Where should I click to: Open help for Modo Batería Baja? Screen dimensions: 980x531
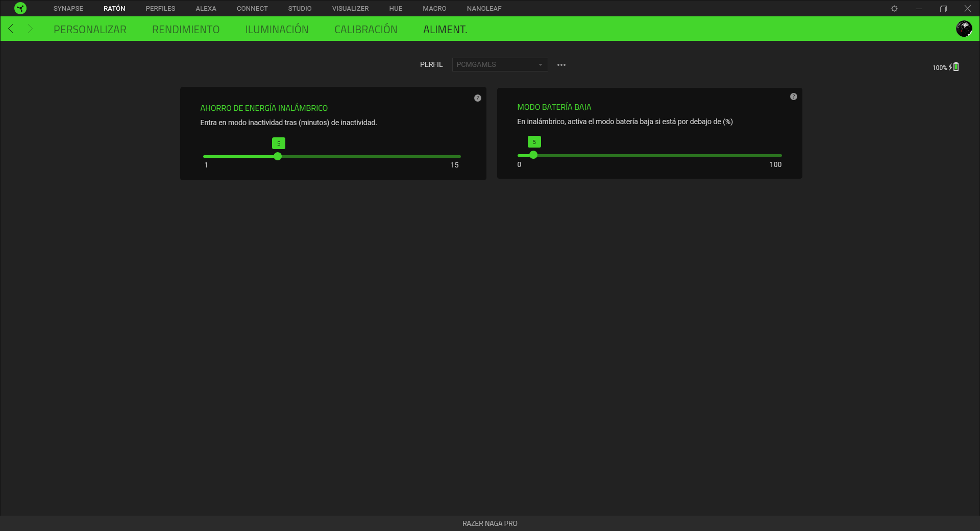click(x=793, y=96)
